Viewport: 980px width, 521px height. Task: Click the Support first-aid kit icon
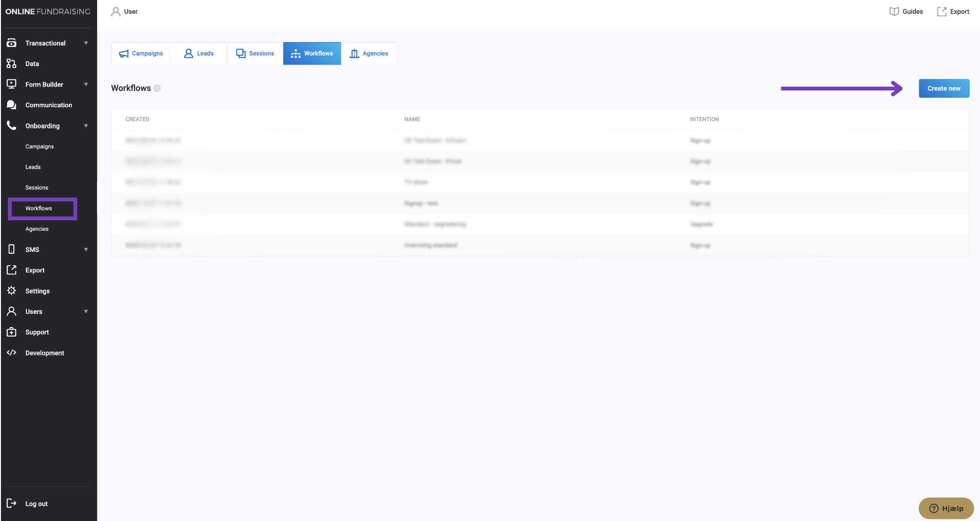pos(11,332)
